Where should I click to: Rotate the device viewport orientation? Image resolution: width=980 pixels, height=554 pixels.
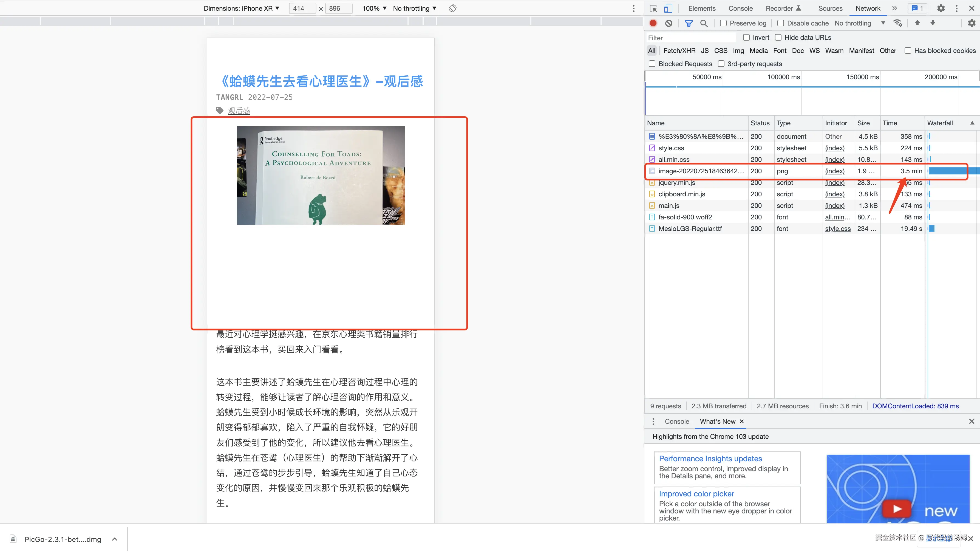[452, 8]
